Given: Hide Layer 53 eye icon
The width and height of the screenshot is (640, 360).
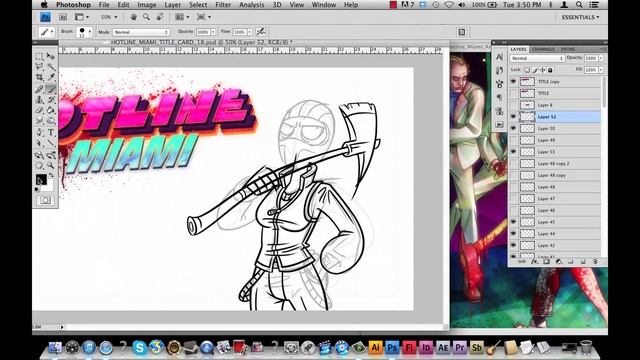Looking at the screenshot, I should (x=513, y=152).
